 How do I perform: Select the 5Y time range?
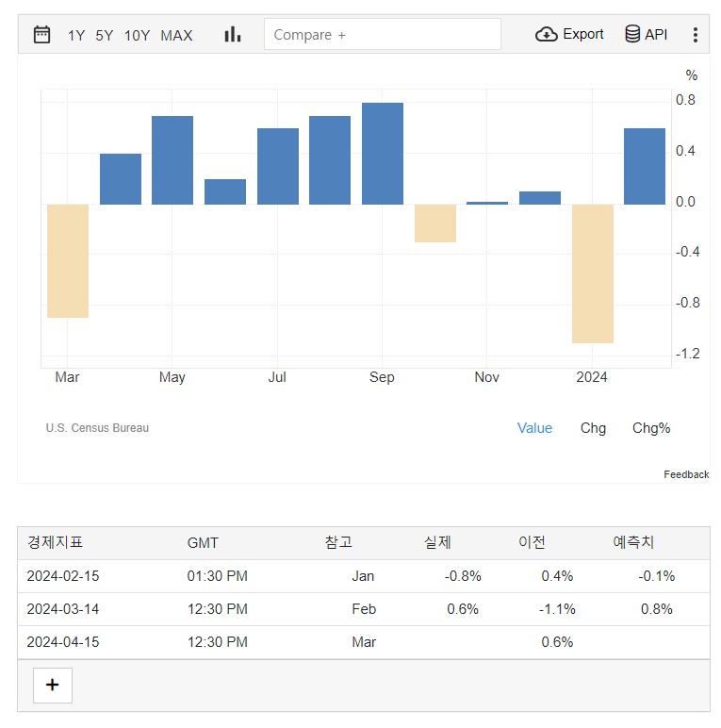[x=105, y=35]
